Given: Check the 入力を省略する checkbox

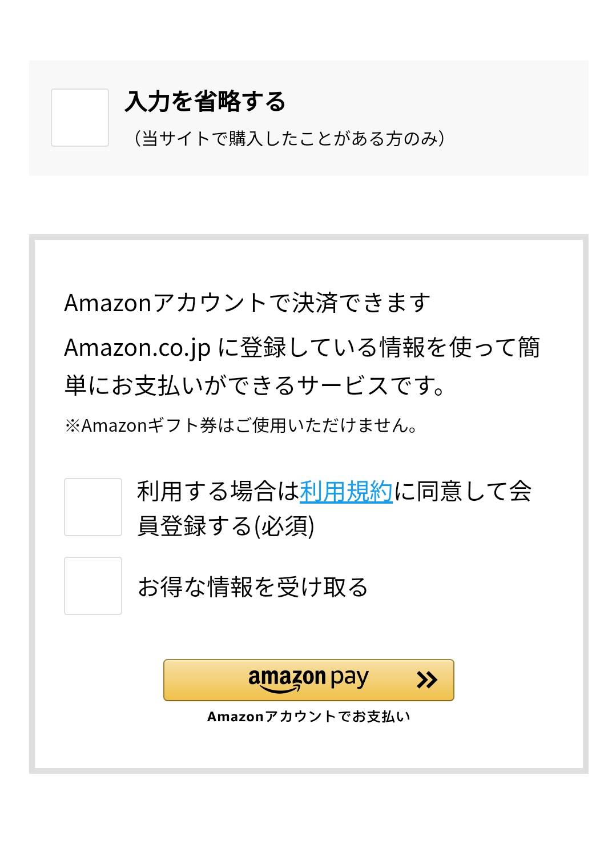Looking at the screenshot, I should point(80,118).
